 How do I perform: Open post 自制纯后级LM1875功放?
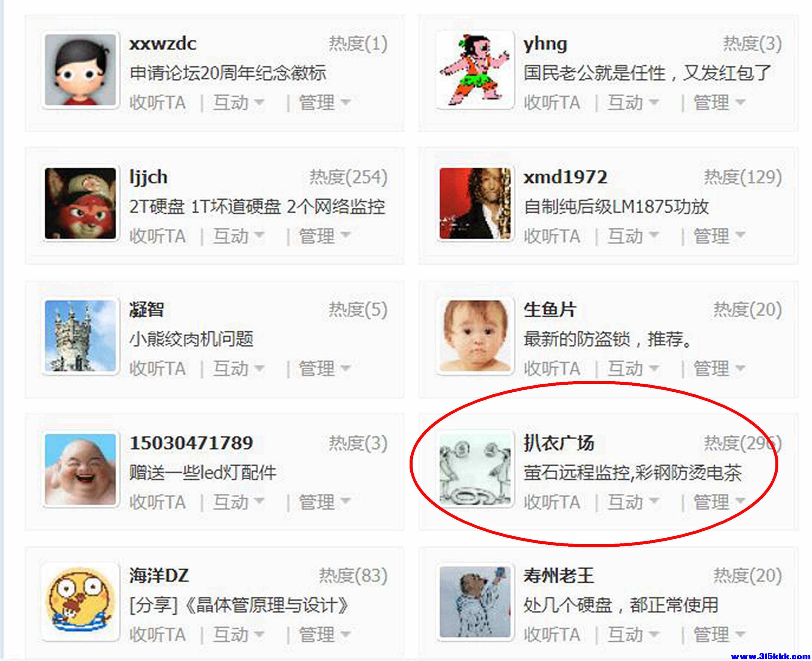point(616,207)
